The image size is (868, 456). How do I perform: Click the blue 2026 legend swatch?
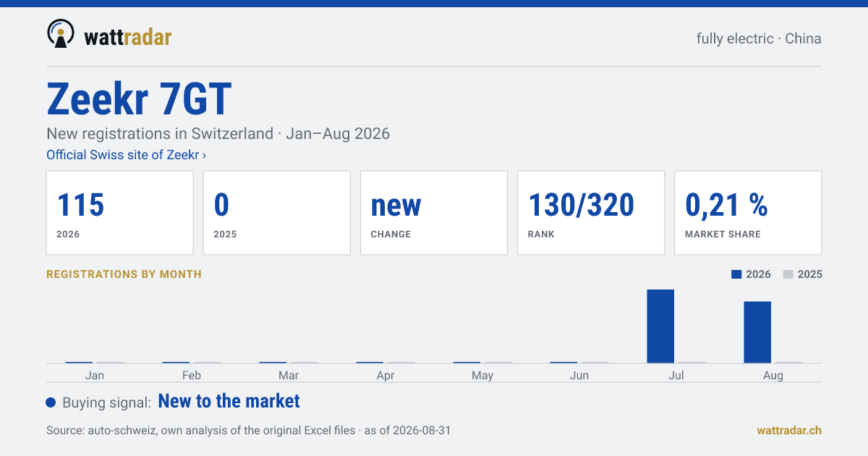coord(736,274)
